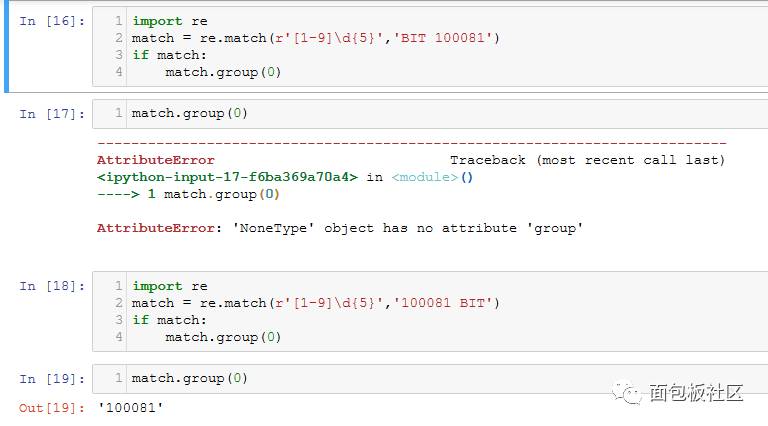Click line number 4 in cell 18

[x=119, y=337]
